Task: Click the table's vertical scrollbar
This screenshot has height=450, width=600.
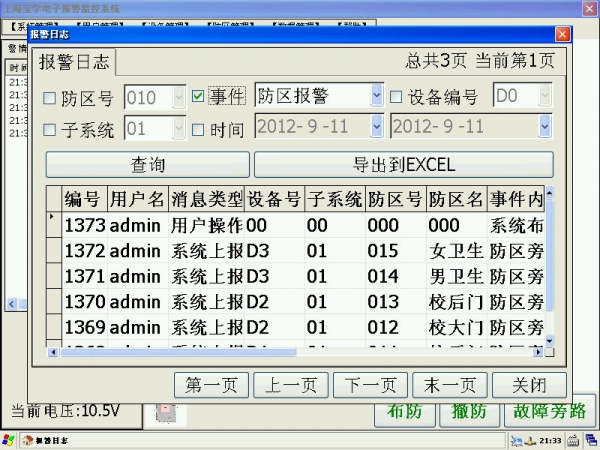Action: tap(549, 270)
